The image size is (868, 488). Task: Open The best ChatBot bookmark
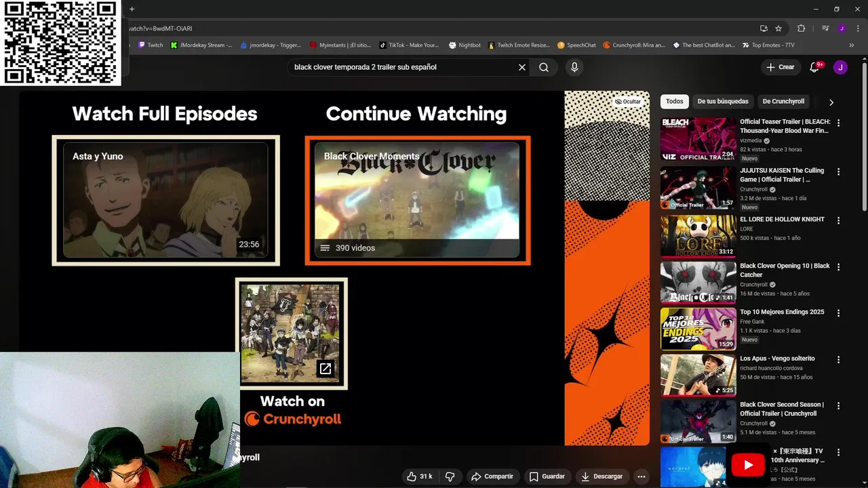click(704, 45)
